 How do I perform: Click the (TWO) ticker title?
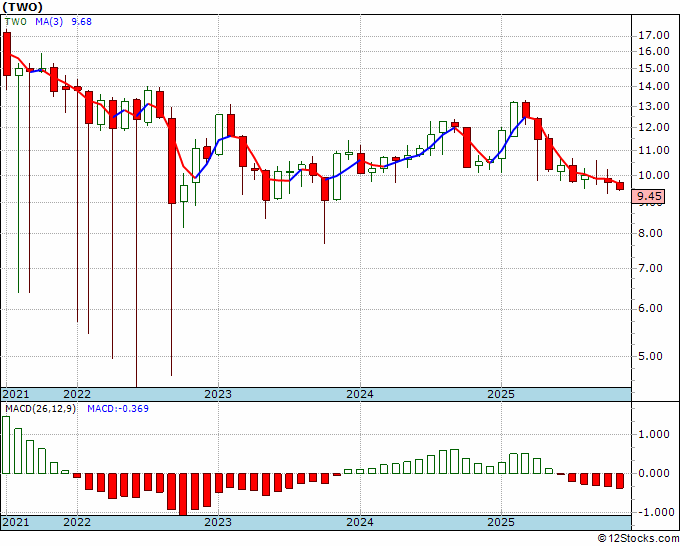pyautogui.click(x=23, y=7)
